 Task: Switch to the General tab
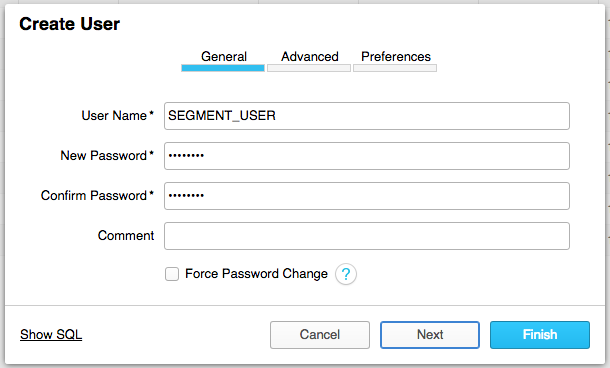[x=224, y=57]
